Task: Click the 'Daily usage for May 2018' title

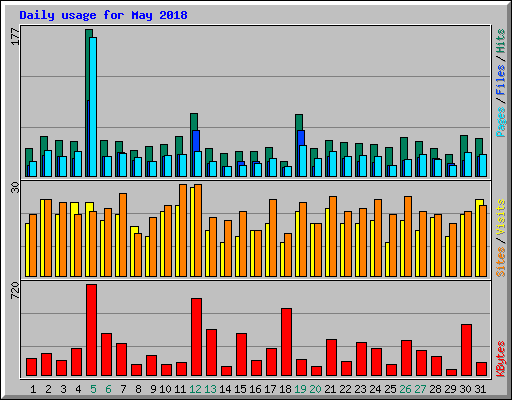Action: pos(103,15)
